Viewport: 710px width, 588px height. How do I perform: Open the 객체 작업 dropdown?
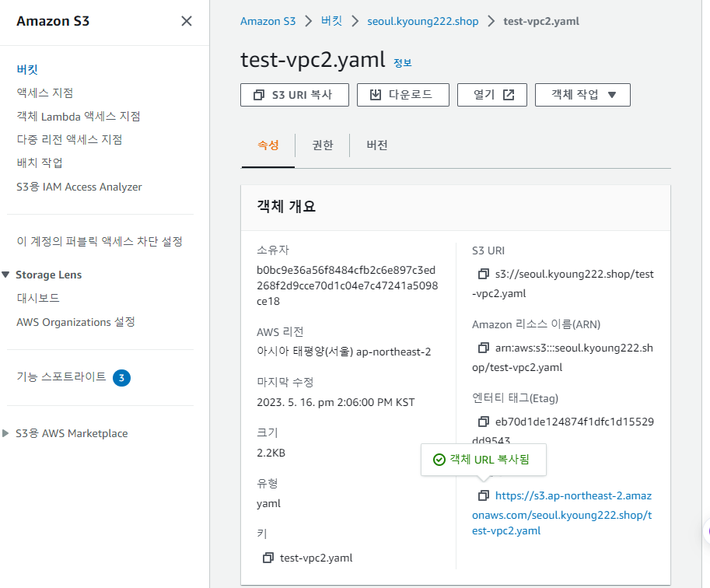point(582,95)
